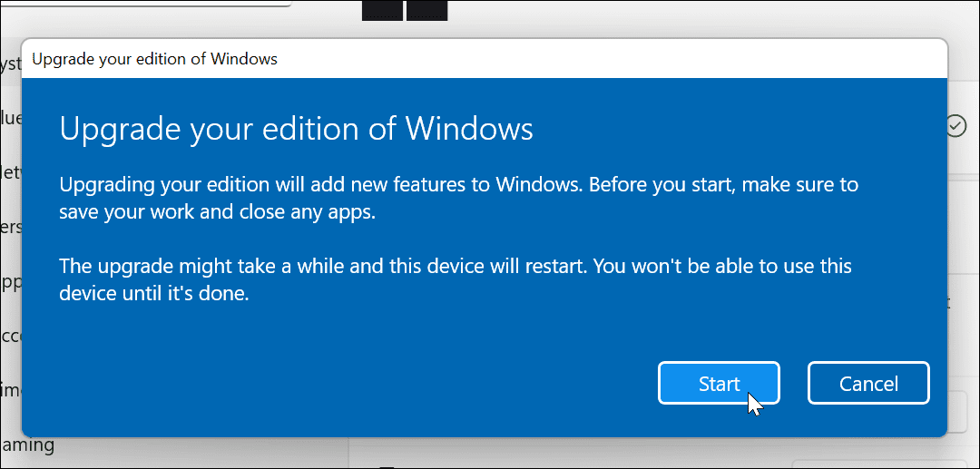Open the System category in the sidebar

tap(9, 63)
